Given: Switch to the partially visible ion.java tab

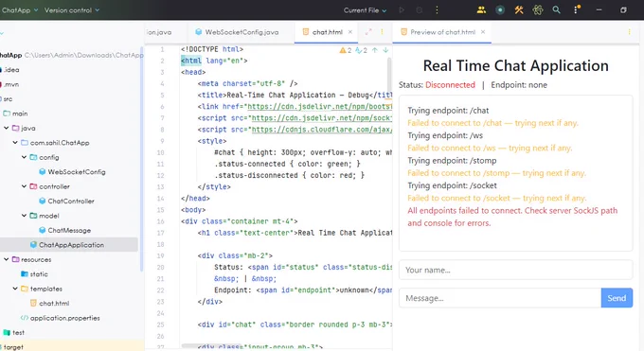Looking at the screenshot, I should (160, 32).
